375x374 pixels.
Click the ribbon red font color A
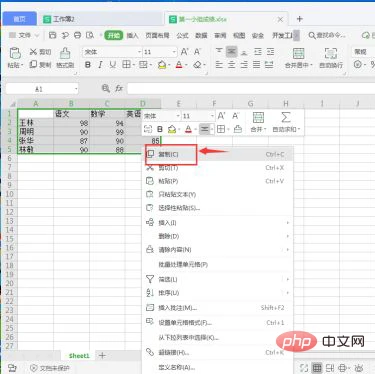coord(179,65)
